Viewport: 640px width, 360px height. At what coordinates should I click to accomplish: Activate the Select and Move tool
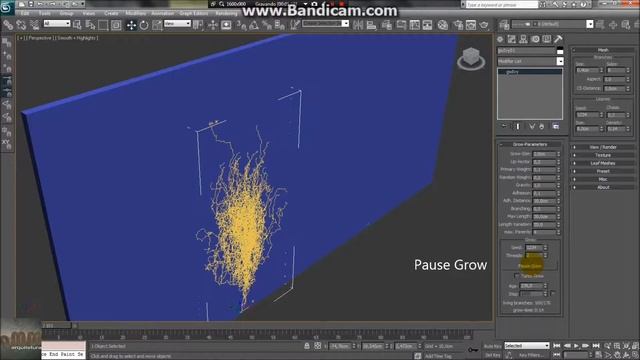(x=131, y=25)
